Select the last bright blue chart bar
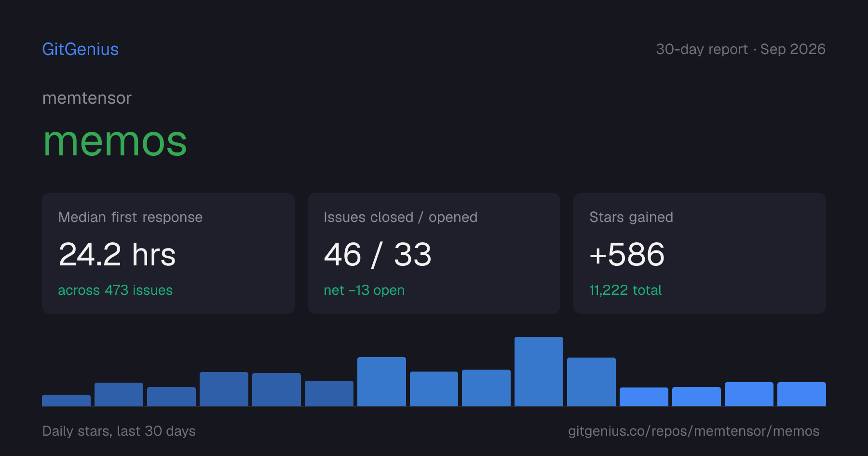The height and width of the screenshot is (456, 868). [x=801, y=394]
